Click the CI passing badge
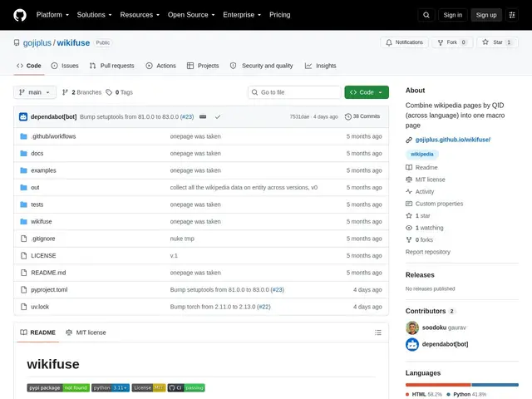This screenshot has width=532, height=399. (x=186, y=388)
